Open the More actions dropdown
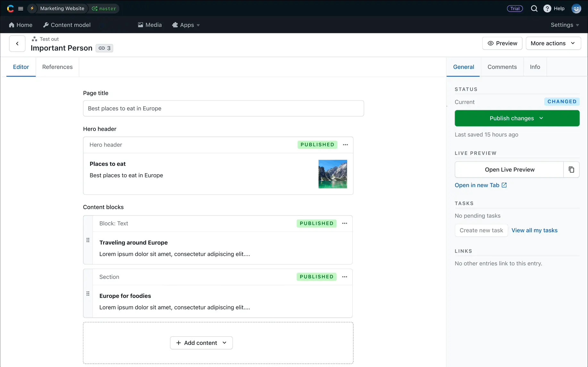Image resolution: width=588 pixels, height=367 pixels. pyautogui.click(x=553, y=43)
